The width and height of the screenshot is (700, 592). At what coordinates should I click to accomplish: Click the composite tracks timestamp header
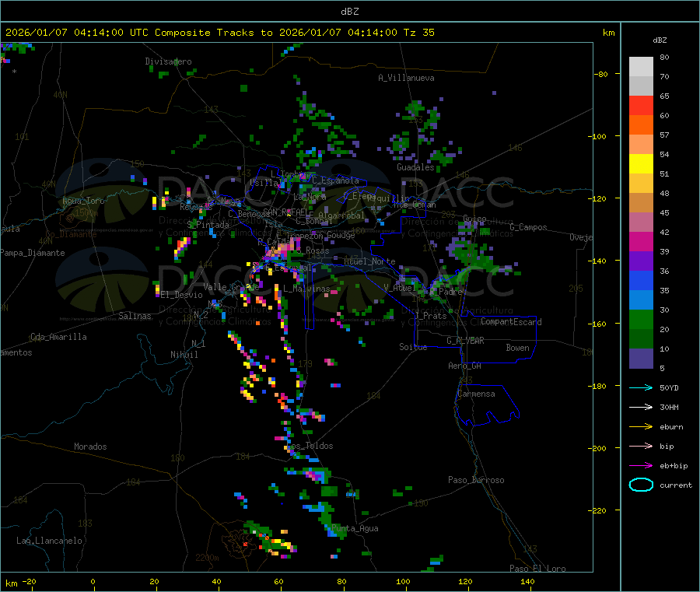tap(220, 33)
